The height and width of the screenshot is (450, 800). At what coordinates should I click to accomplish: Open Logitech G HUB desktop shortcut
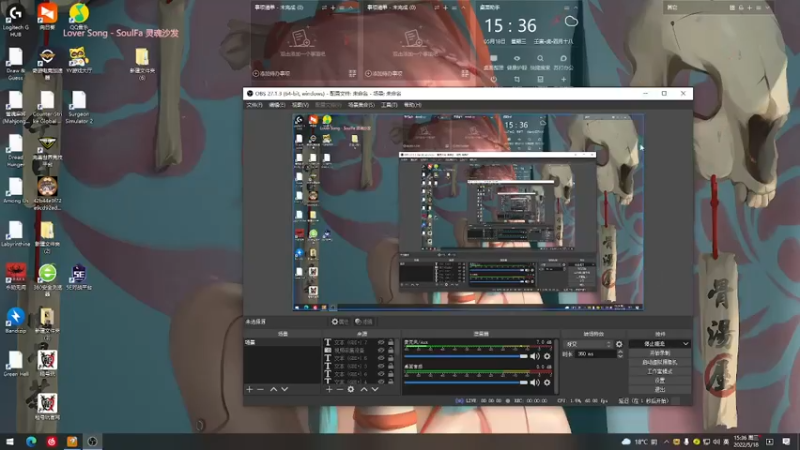tap(15, 19)
